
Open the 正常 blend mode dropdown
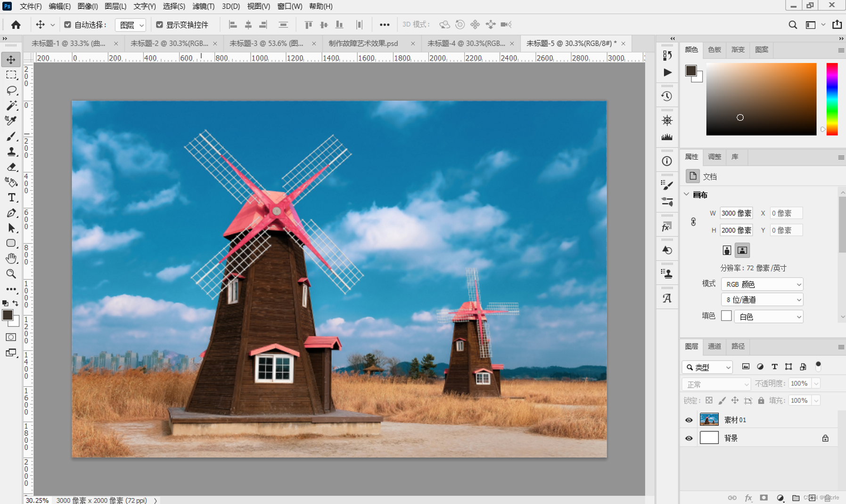pyautogui.click(x=716, y=384)
